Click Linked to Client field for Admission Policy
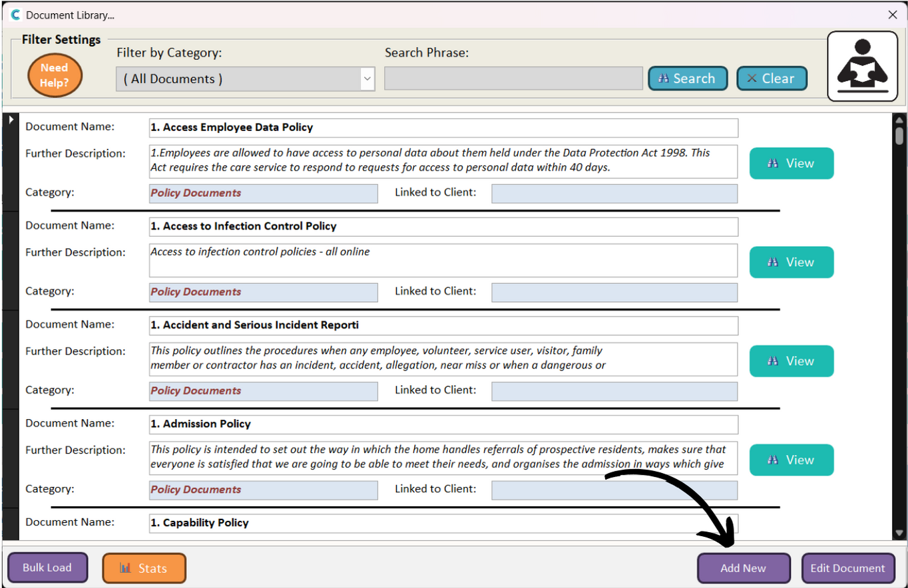Viewport: 908px width, 588px height. click(614, 490)
